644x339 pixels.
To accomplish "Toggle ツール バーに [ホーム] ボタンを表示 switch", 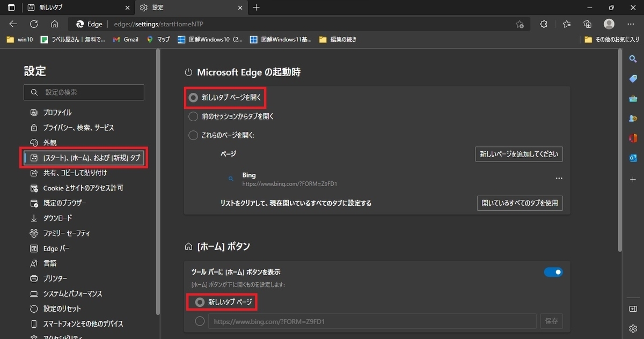I will click(x=553, y=272).
